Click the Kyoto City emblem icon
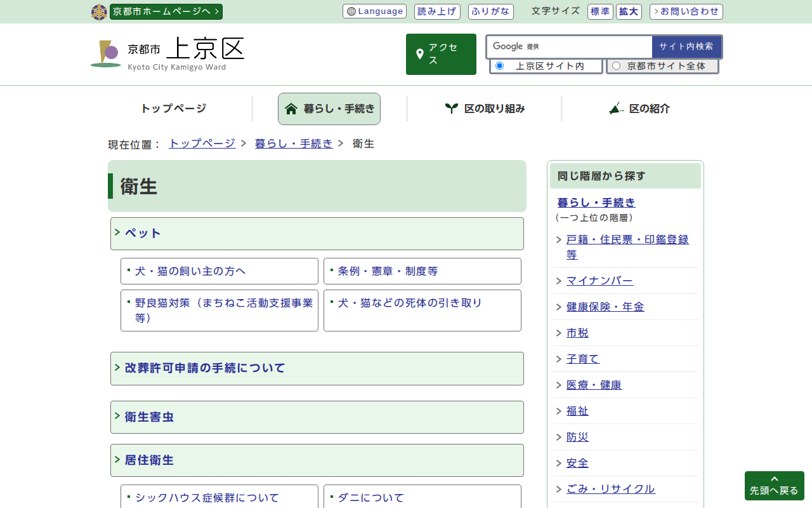 point(99,12)
